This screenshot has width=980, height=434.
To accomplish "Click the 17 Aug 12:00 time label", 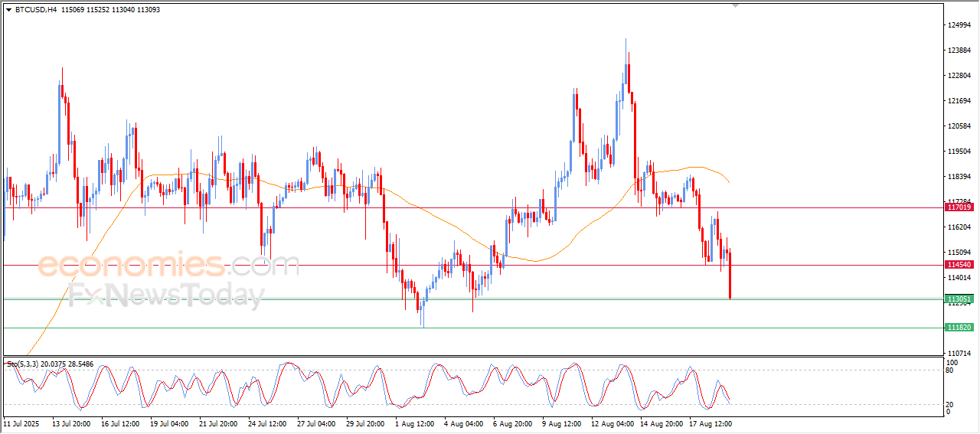I will click(x=710, y=423).
